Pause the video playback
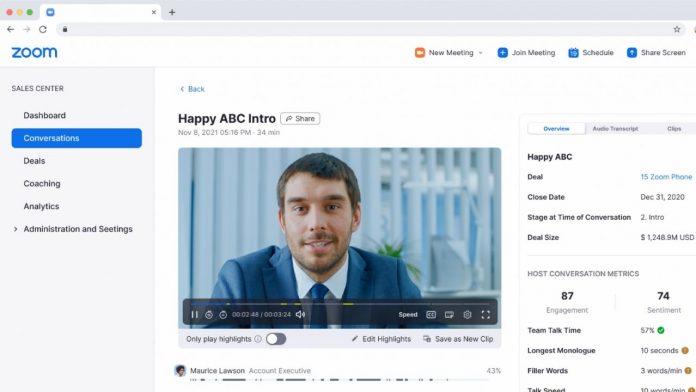 click(194, 314)
